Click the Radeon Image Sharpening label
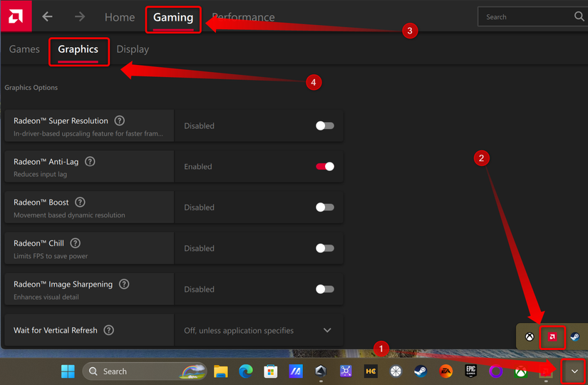The width and height of the screenshot is (588, 385). [63, 284]
